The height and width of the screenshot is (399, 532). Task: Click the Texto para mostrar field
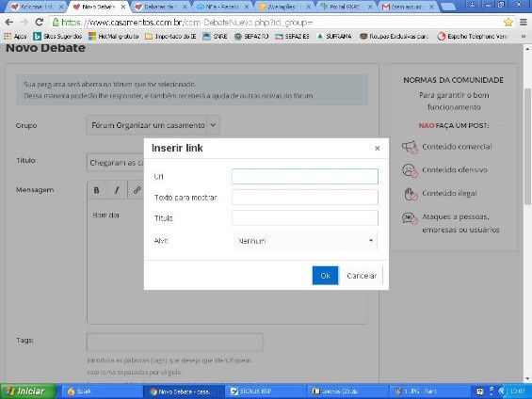(x=305, y=198)
